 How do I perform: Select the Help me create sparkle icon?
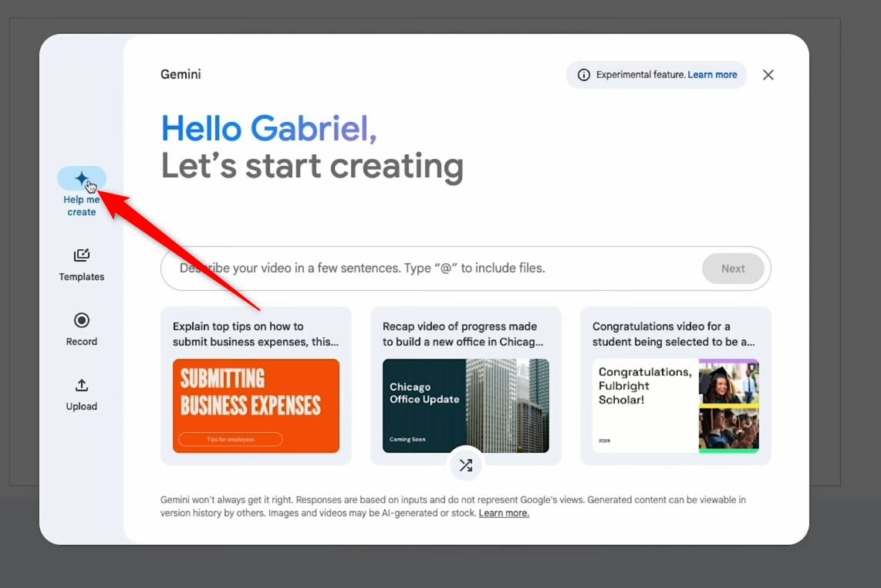[x=82, y=179]
